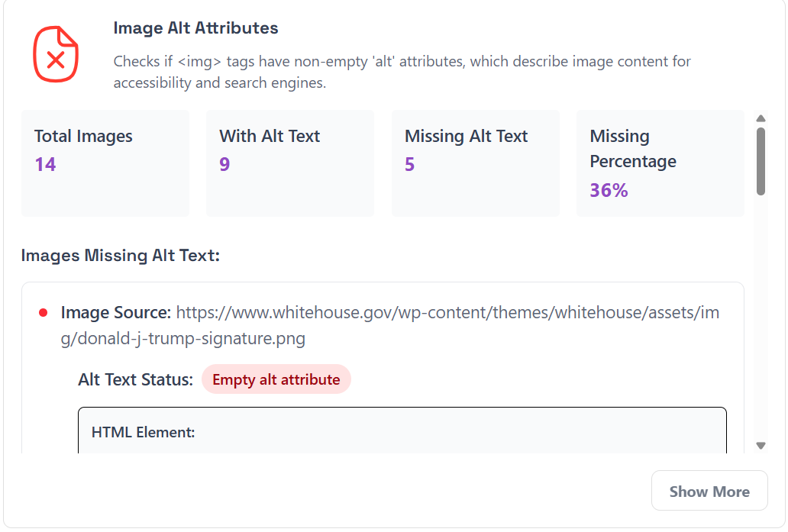Screen dimensions: 788x532
Task: Click the Empty alt attribute badge
Action: (276, 379)
